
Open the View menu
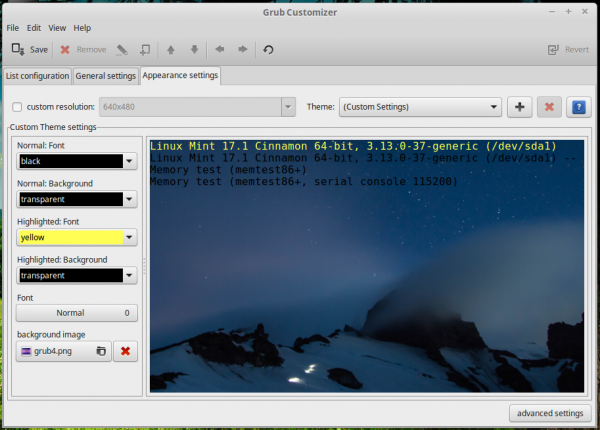click(57, 28)
